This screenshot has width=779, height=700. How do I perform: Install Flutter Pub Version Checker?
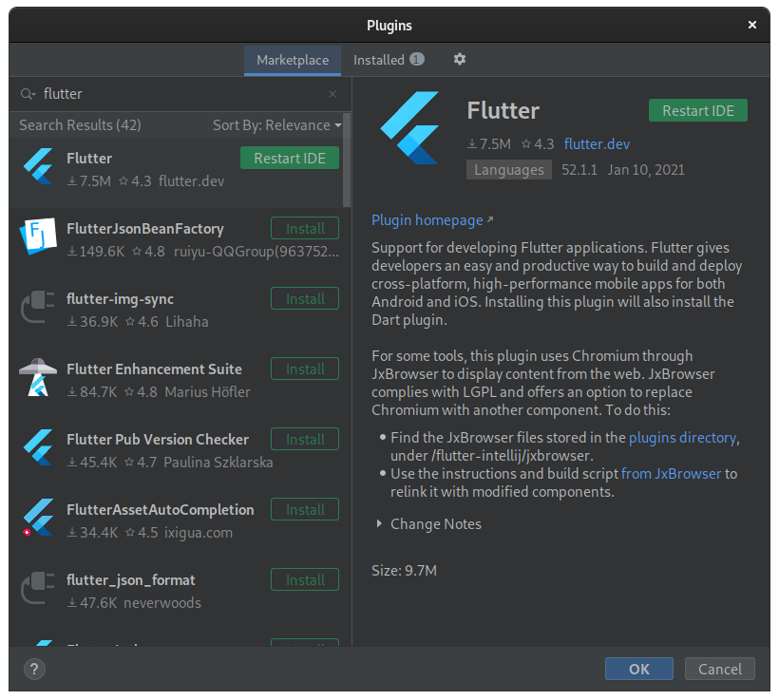click(305, 439)
